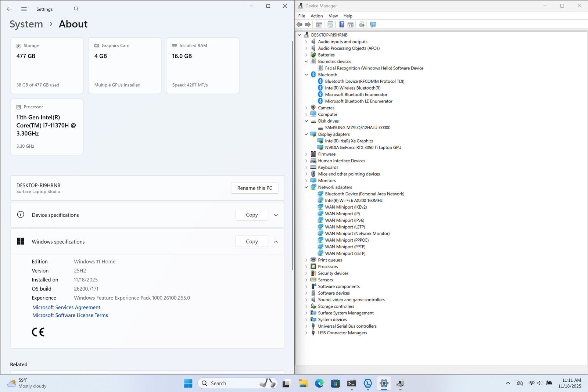The image size is (588, 392).
Task: Click the Rename this PC button
Action: coord(255,188)
